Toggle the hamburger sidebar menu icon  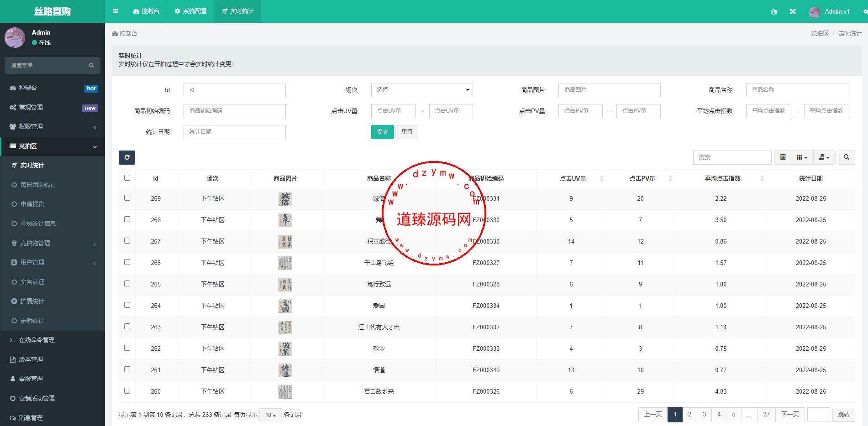click(x=116, y=11)
